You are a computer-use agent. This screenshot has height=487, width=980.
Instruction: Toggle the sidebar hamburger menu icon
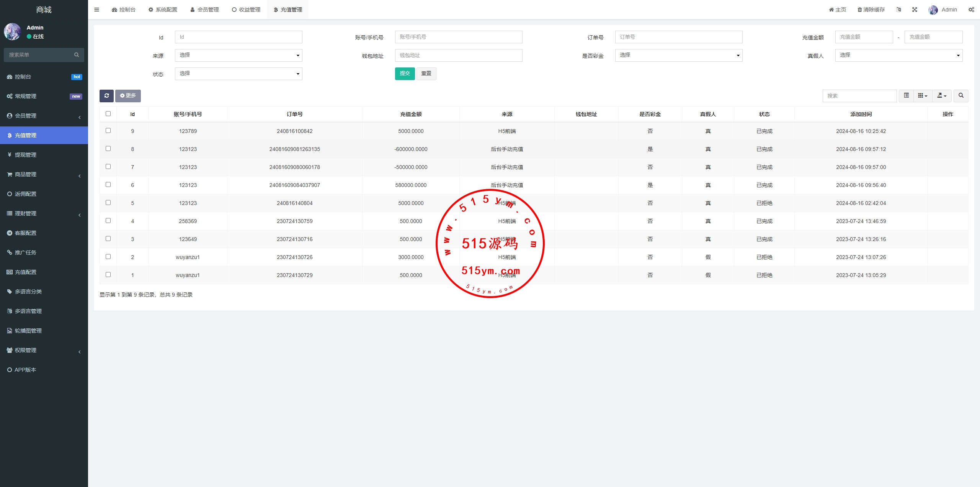[x=96, y=10]
